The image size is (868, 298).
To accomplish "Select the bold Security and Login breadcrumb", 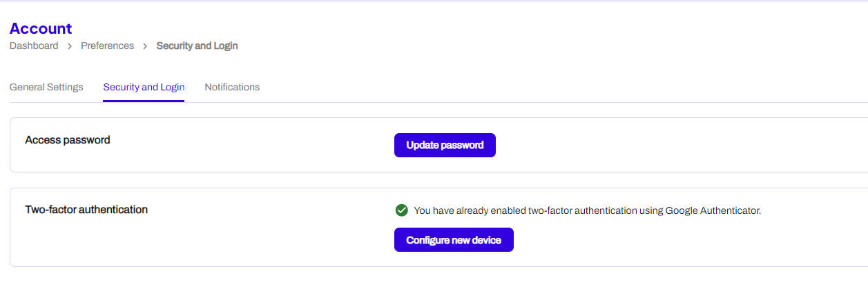I will tap(197, 46).
